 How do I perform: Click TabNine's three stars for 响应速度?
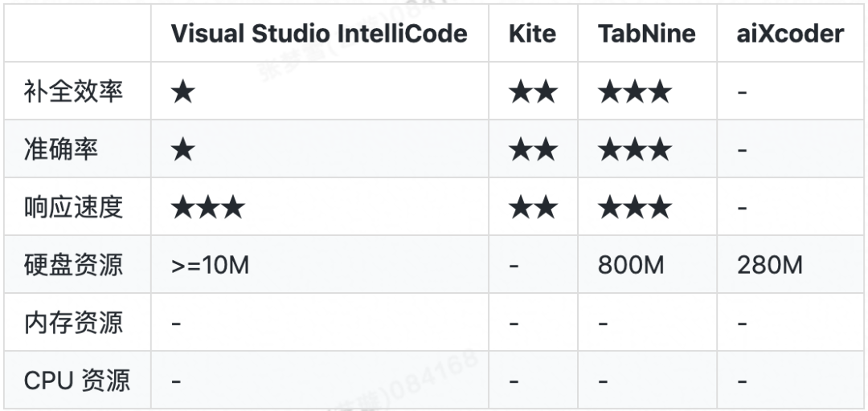pos(635,207)
